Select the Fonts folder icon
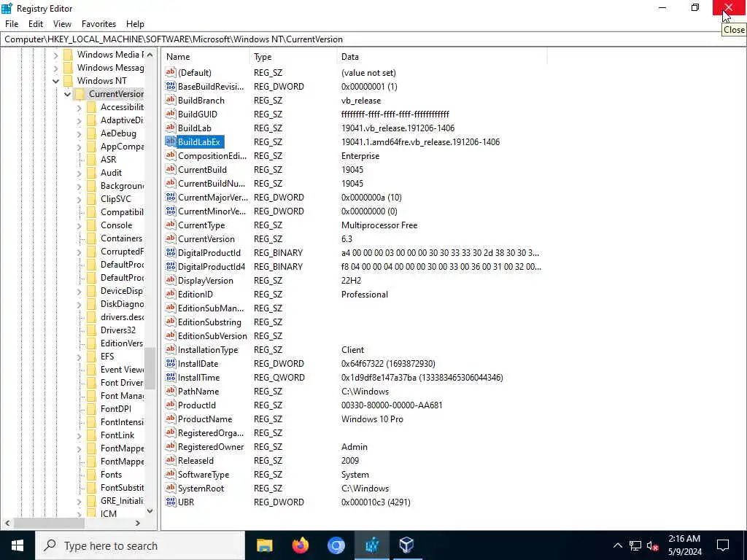Viewport: 747px width, 560px height. click(91, 474)
